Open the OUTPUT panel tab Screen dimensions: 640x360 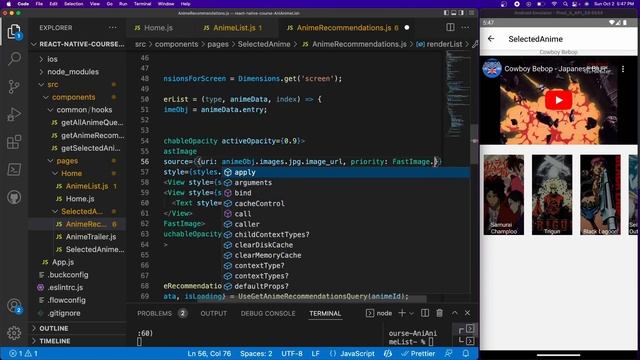(213, 313)
